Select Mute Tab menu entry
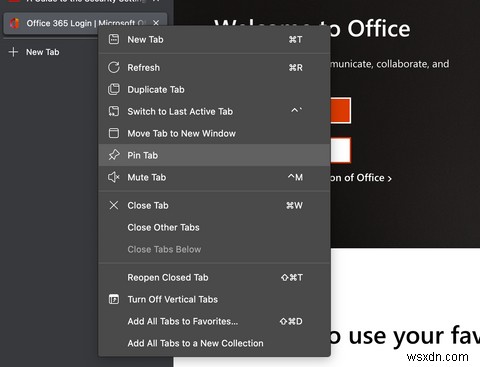 coord(214,177)
